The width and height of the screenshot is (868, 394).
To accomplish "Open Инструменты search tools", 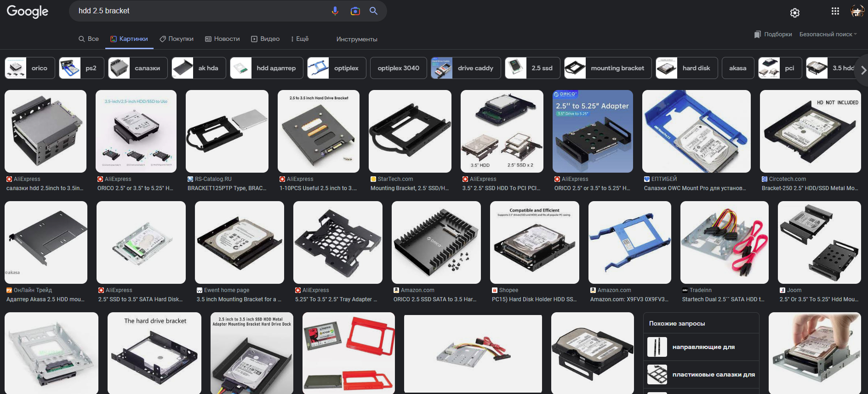I will coord(357,39).
